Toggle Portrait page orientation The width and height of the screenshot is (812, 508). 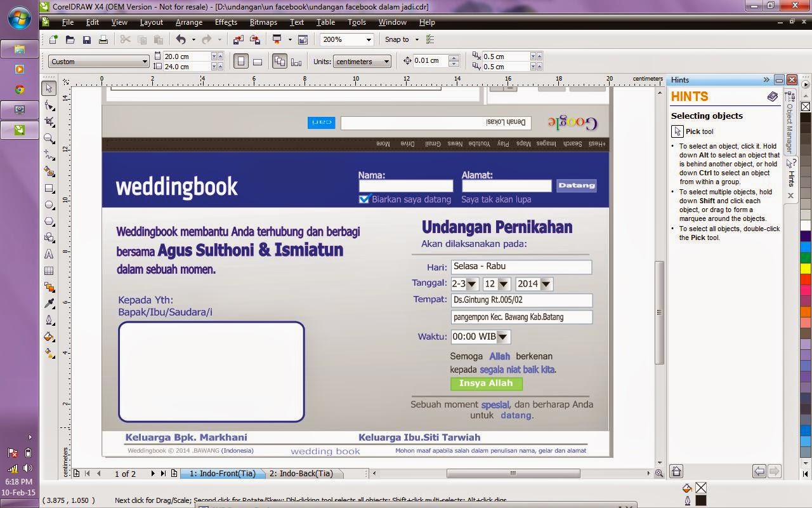240,62
